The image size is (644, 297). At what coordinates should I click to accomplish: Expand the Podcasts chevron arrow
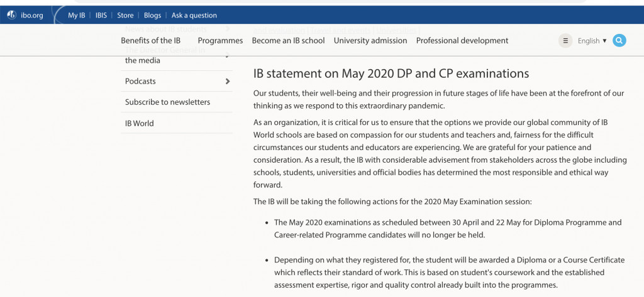click(x=228, y=82)
